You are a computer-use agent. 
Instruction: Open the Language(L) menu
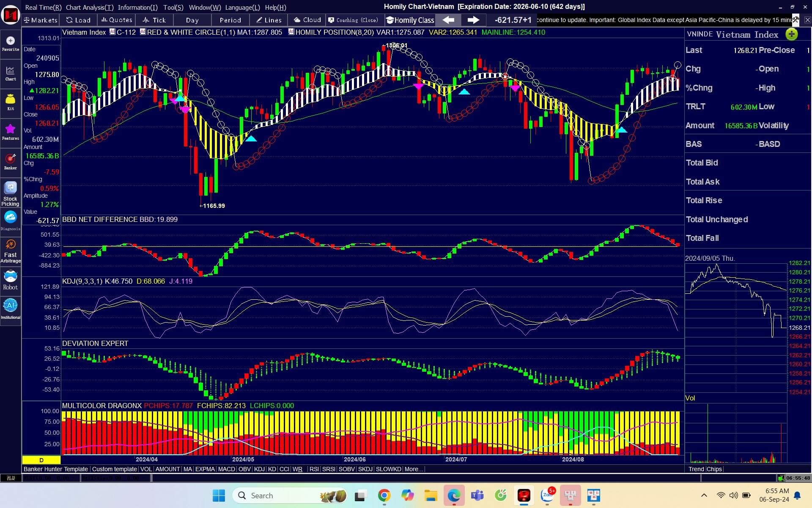click(x=243, y=7)
